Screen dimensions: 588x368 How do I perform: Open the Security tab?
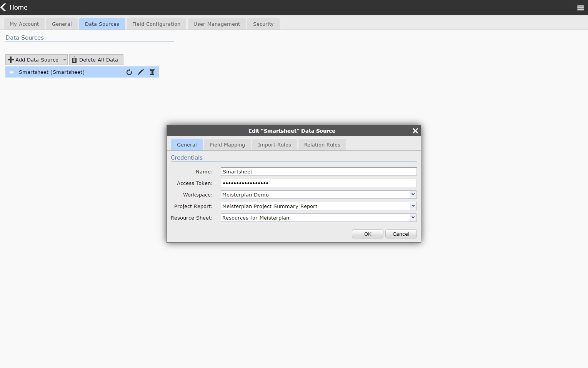point(263,24)
